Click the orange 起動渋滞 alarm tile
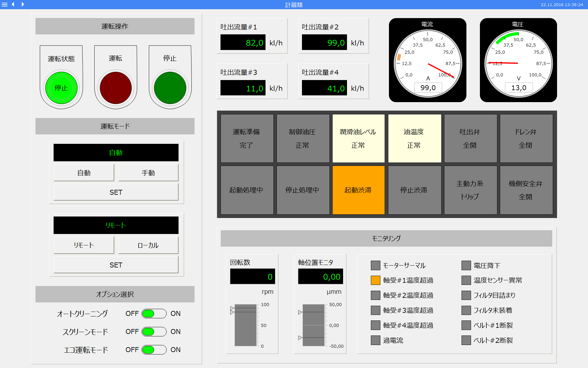Viewport: 588px width, 368px height. 359,190
